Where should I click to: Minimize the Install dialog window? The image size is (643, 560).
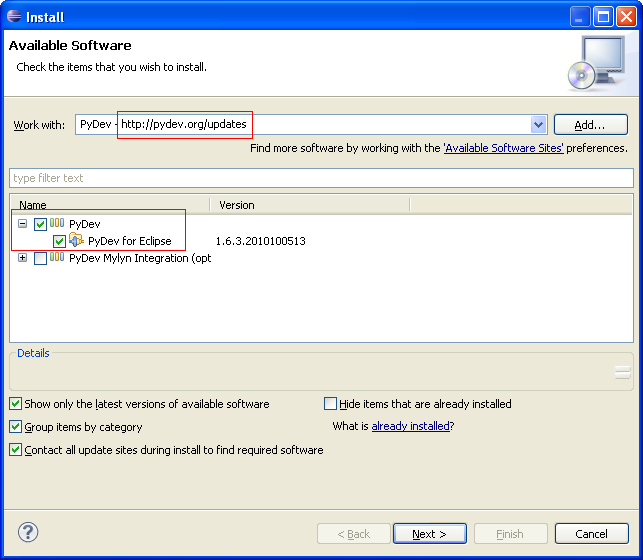click(x=579, y=17)
